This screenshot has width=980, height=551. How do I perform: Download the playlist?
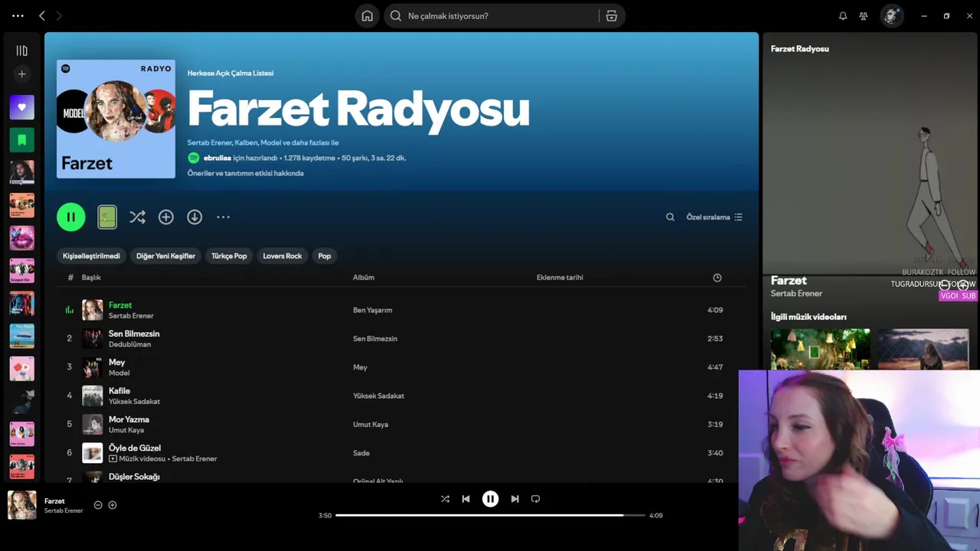(194, 217)
